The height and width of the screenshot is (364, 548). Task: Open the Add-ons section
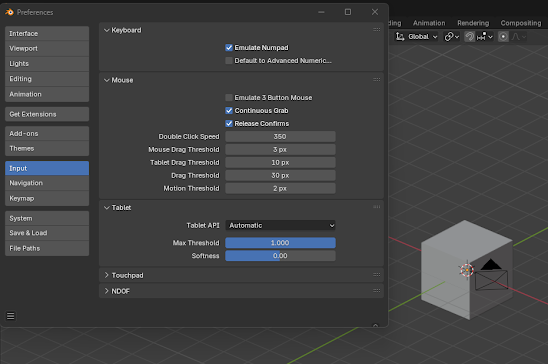pos(47,133)
